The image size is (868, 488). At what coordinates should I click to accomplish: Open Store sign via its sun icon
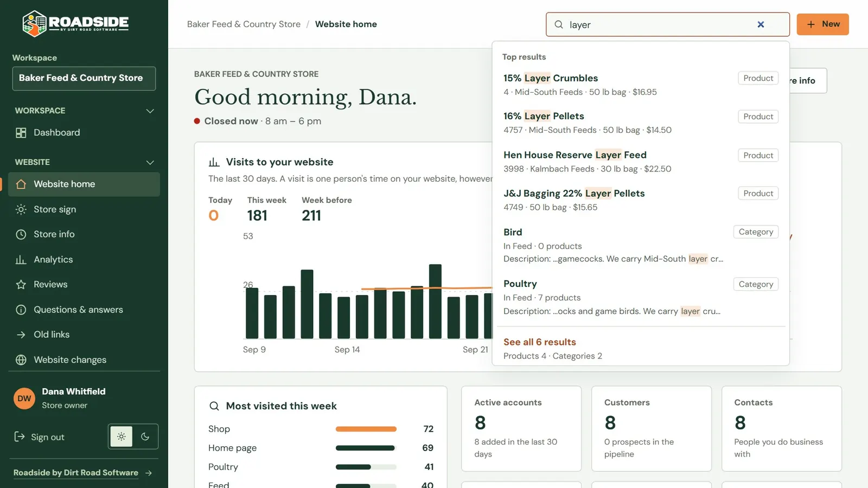(21, 209)
